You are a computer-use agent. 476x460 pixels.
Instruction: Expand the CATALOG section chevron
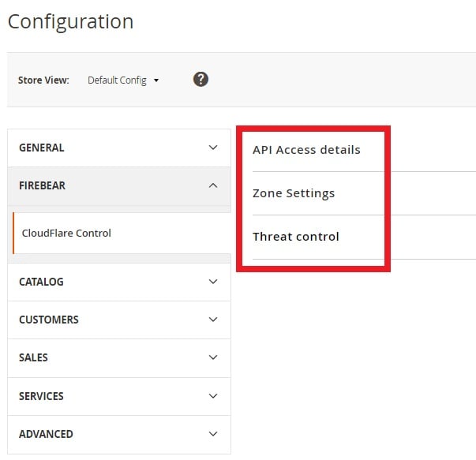pos(213,282)
